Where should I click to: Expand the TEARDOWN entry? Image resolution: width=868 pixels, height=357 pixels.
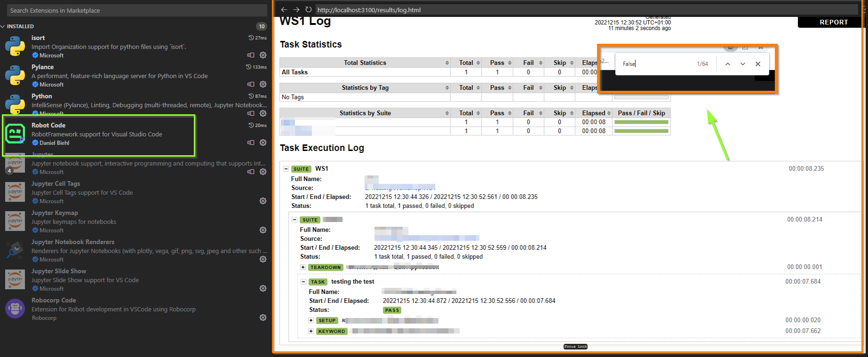point(303,267)
